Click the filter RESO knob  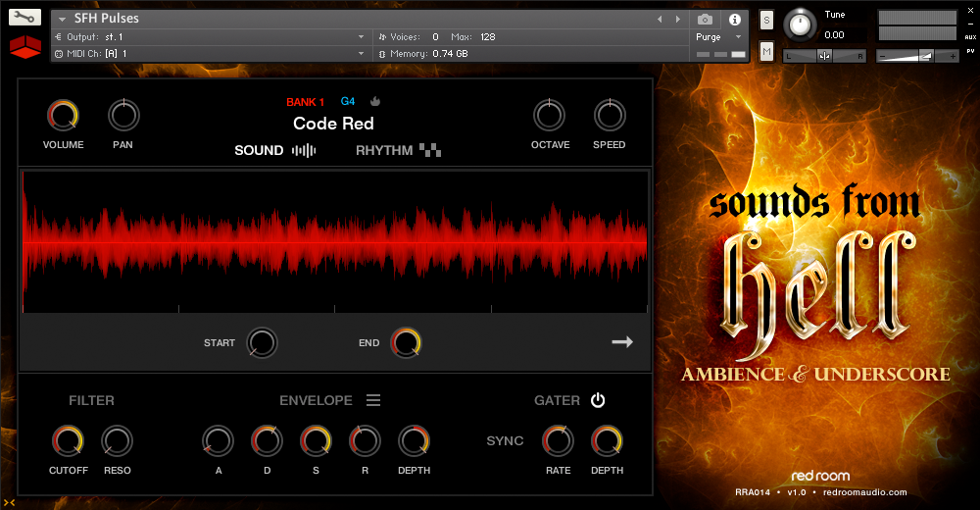point(117,440)
